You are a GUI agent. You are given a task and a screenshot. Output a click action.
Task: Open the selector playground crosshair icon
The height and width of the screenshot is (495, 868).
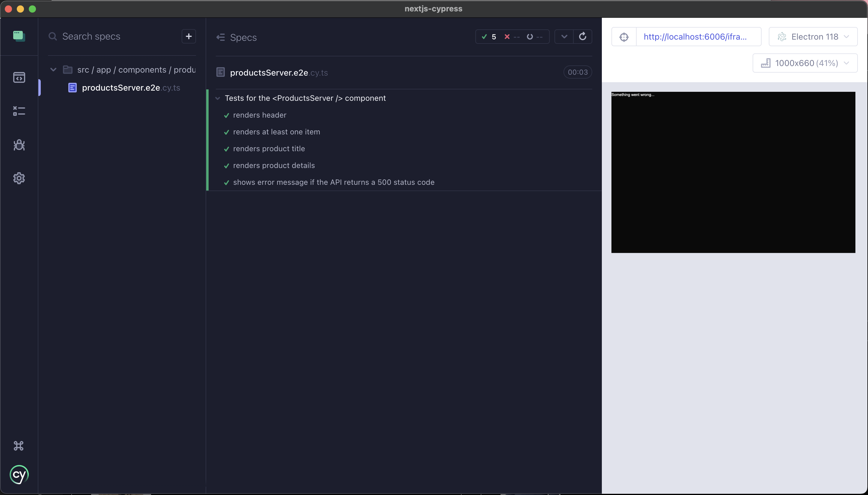624,37
